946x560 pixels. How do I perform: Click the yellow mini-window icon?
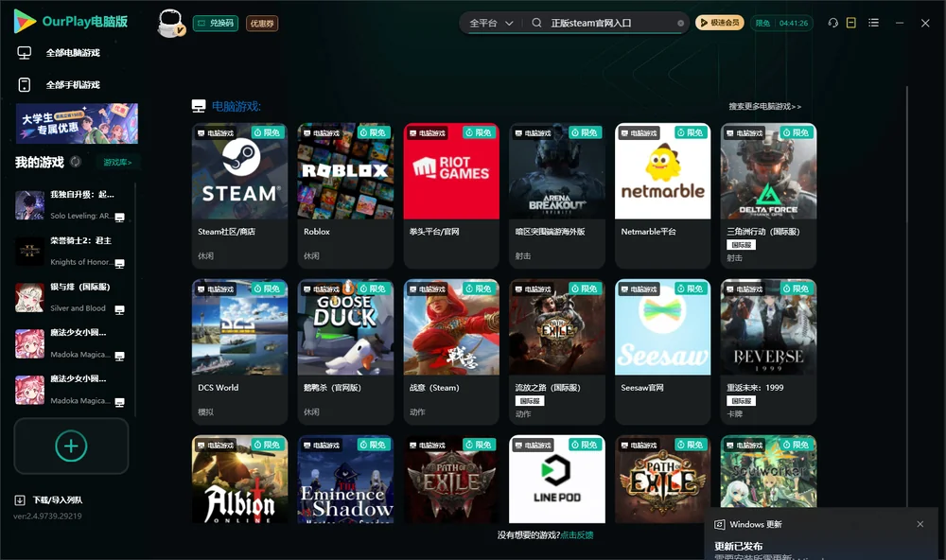(851, 23)
